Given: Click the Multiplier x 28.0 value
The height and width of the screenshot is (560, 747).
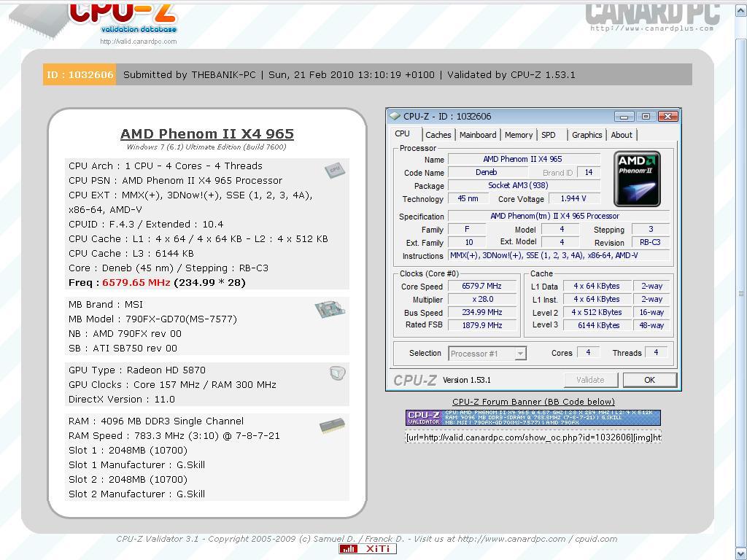Looking at the screenshot, I should (481, 299).
